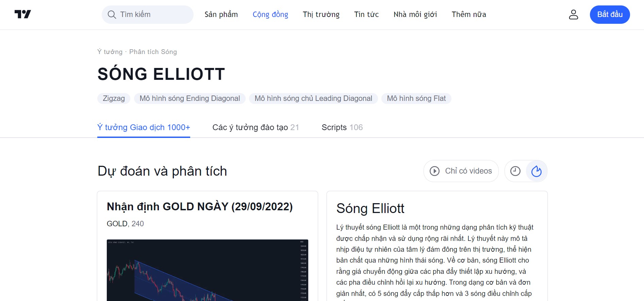Open the Nhà môi giới menu

pos(415,15)
